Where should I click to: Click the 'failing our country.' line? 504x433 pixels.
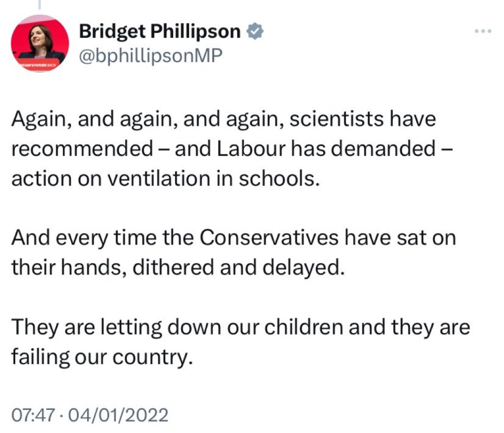(x=100, y=356)
